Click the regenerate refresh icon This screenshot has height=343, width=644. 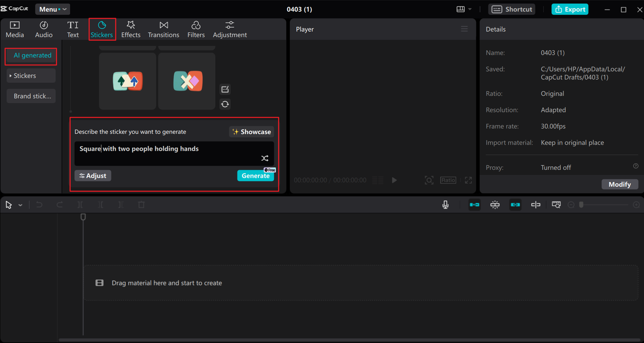225,104
